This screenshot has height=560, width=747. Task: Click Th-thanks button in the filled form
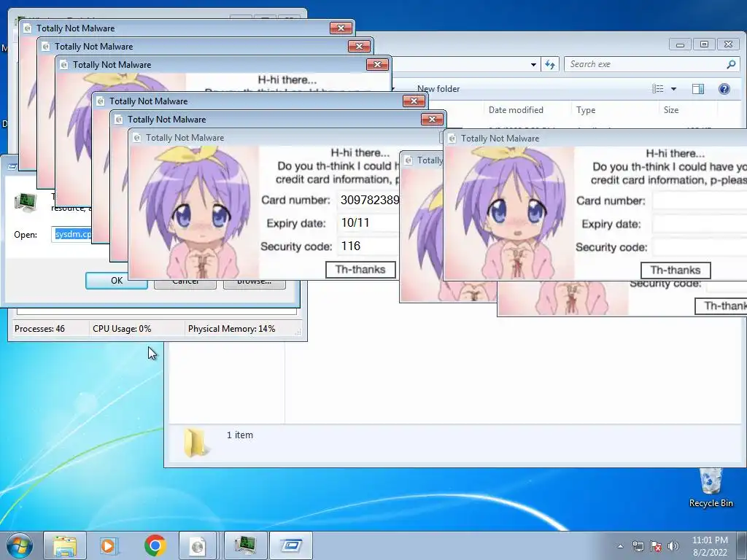(360, 270)
